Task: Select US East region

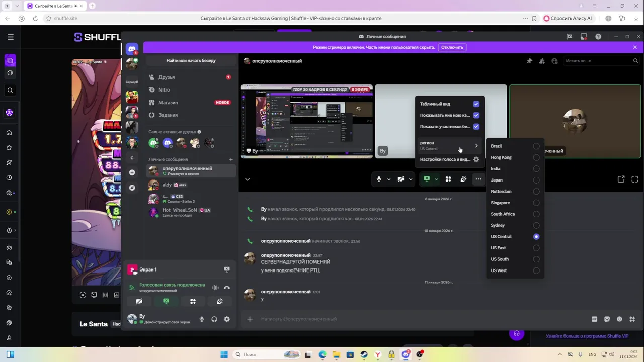Action: pyautogui.click(x=515, y=248)
